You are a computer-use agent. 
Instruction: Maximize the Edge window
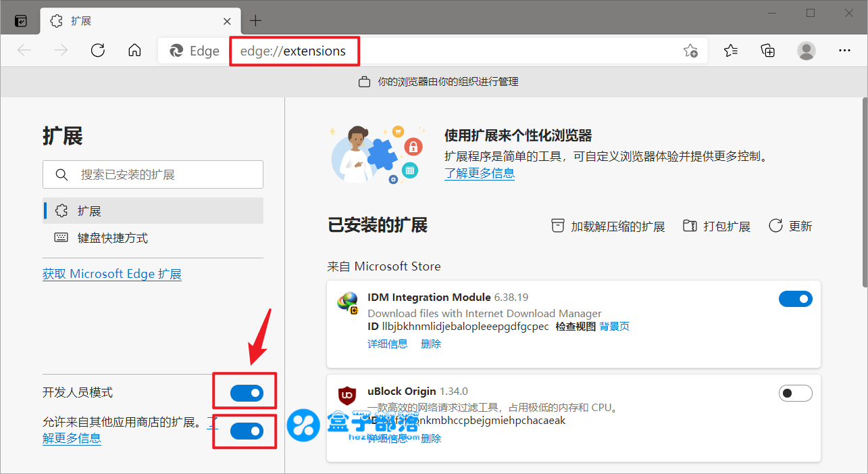point(811,13)
